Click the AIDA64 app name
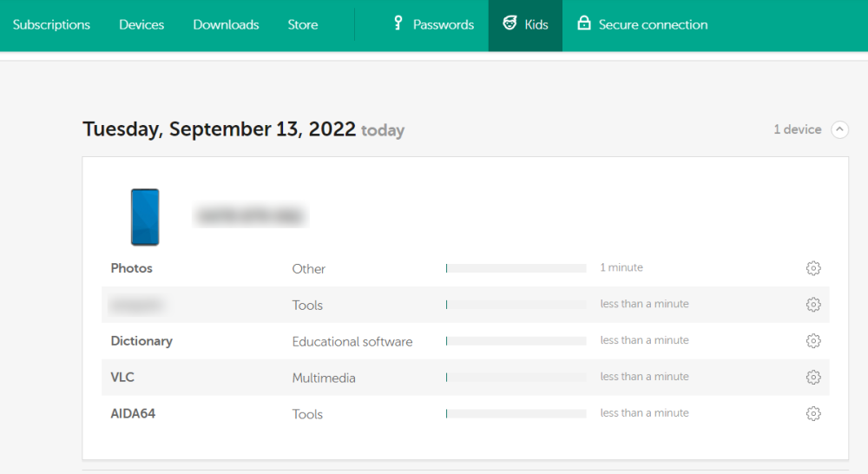 (x=133, y=413)
